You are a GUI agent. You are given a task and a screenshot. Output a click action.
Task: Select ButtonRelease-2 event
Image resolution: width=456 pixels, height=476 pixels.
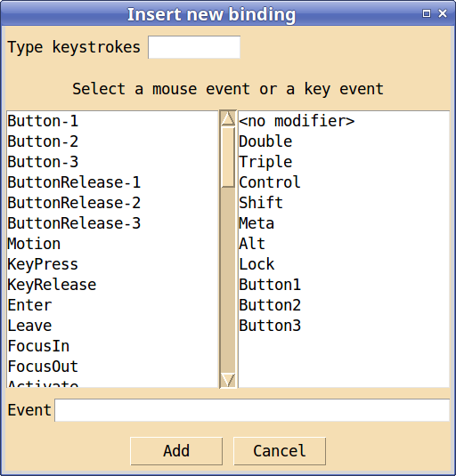tap(112, 203)
